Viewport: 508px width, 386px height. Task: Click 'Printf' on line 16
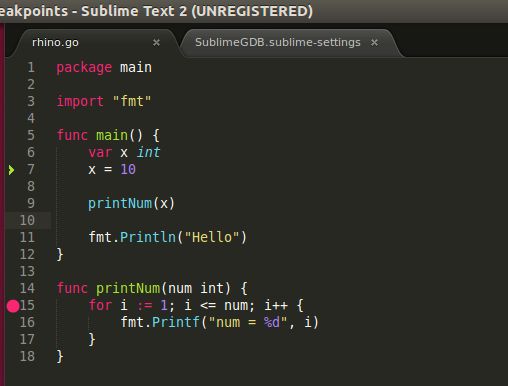pyautogui.click(x=176, y=322)
